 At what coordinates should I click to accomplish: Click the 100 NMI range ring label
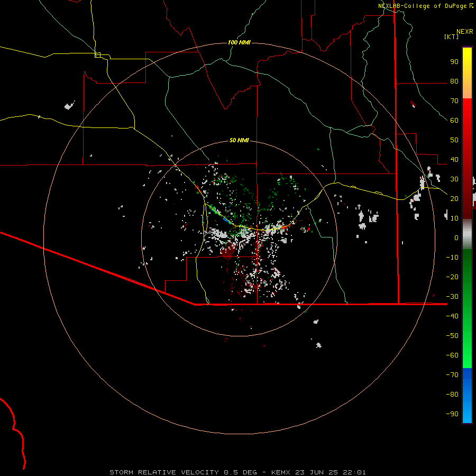point(239,42)
